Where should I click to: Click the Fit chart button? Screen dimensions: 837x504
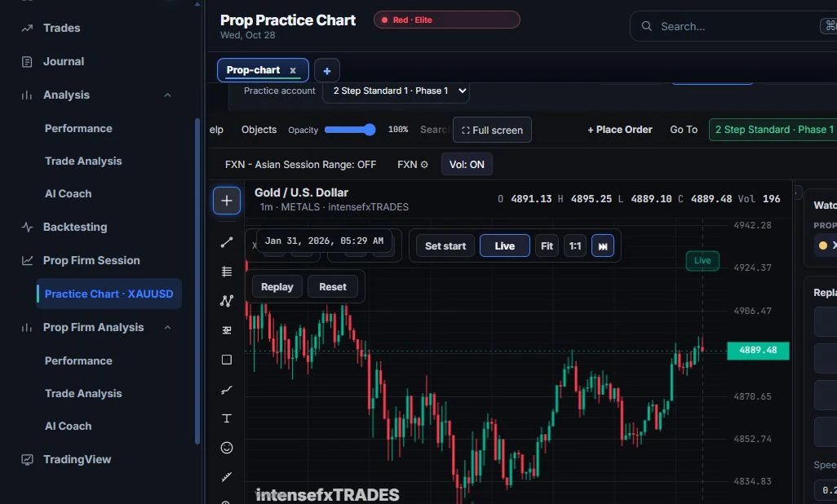click(547, 246)
